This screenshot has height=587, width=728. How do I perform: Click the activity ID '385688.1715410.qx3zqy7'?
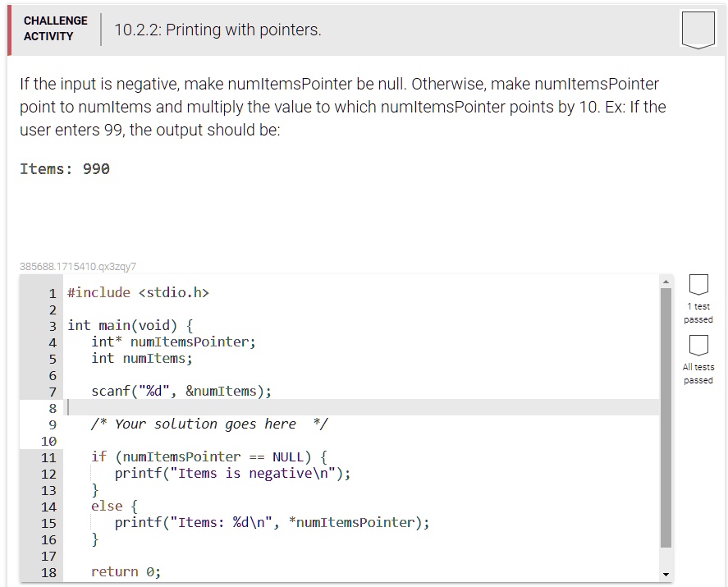pos(79,265)
